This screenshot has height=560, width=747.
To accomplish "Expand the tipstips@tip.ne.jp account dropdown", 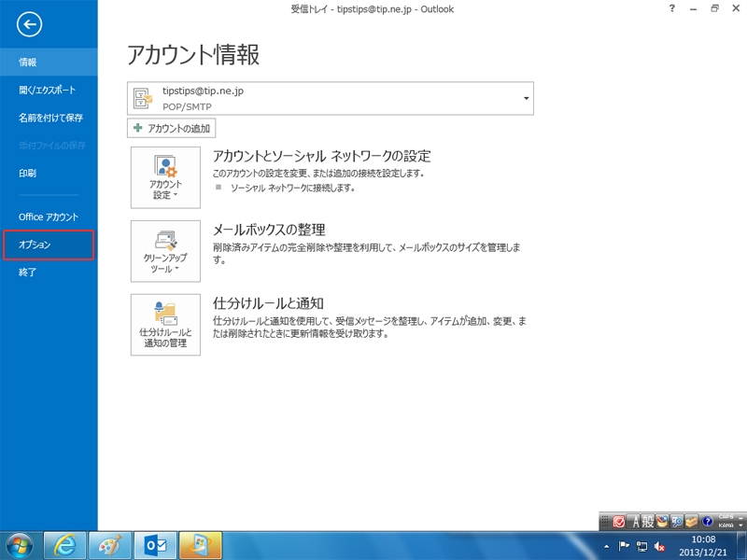I will point(526,99).
